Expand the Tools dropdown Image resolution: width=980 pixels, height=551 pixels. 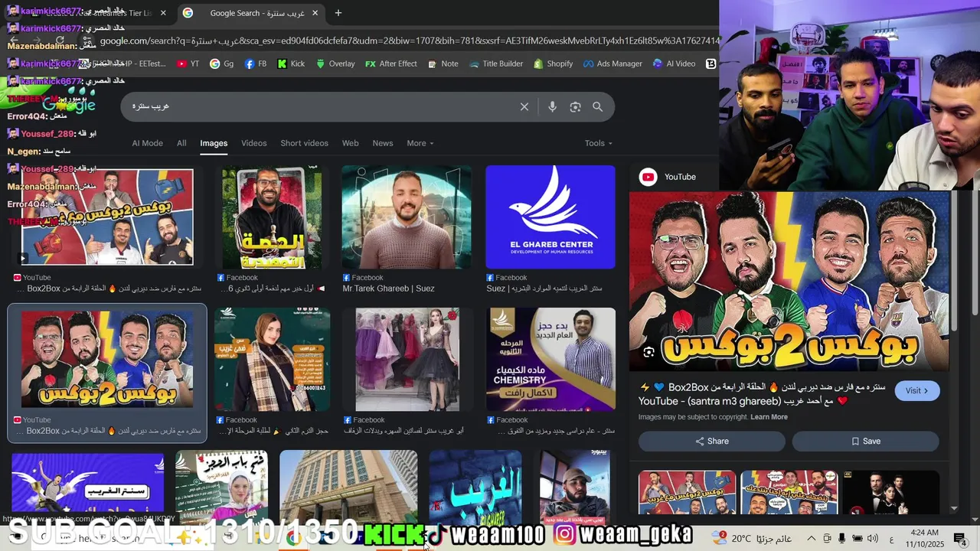(599, 143)
